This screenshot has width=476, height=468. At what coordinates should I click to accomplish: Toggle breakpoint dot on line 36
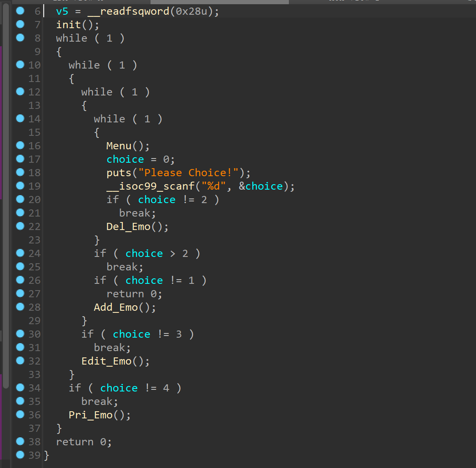pos(20,414)
